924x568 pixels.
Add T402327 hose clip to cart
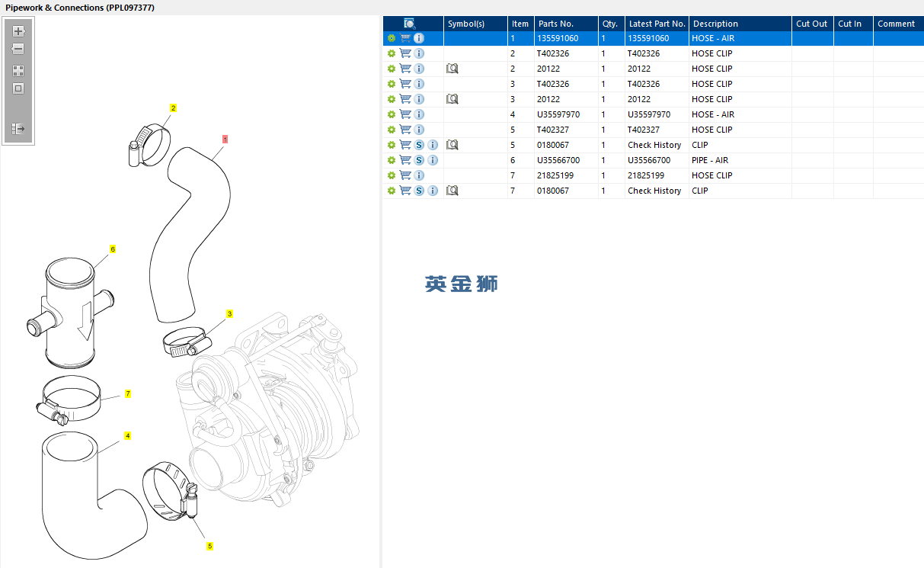(x=405, y=130)
